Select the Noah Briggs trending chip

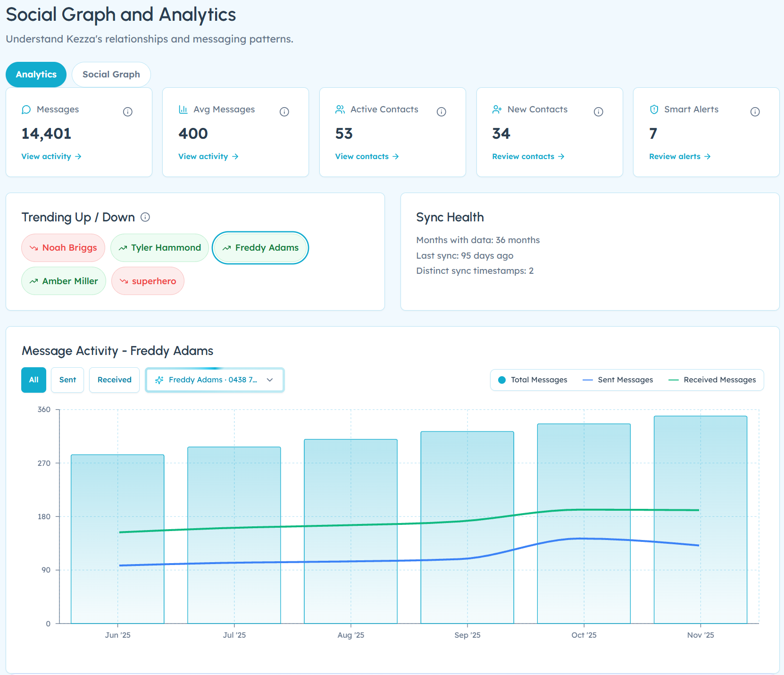[63, 248]
